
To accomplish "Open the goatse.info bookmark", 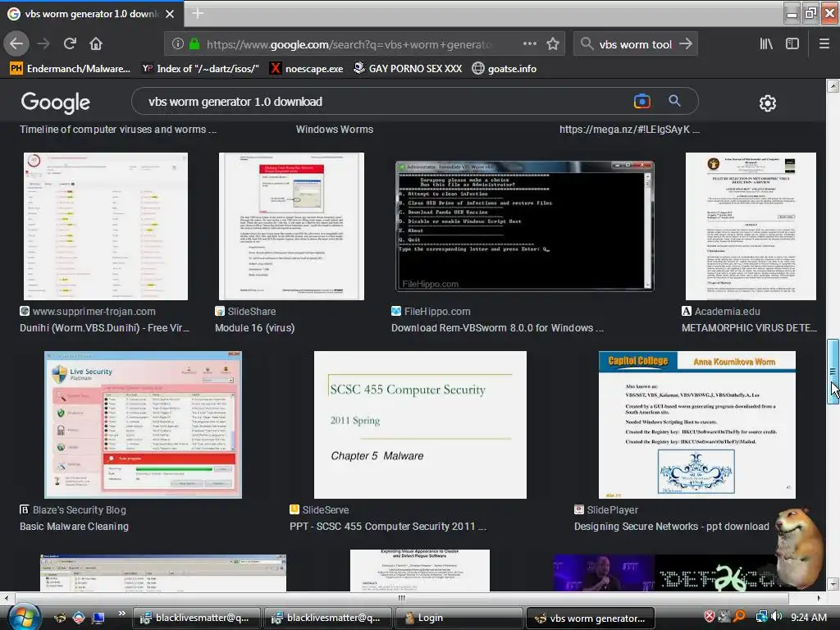I will pyautogui.click(x=504, y=69).
